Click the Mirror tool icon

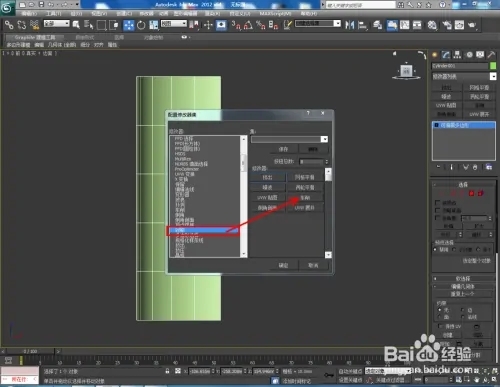pos(349,25)
